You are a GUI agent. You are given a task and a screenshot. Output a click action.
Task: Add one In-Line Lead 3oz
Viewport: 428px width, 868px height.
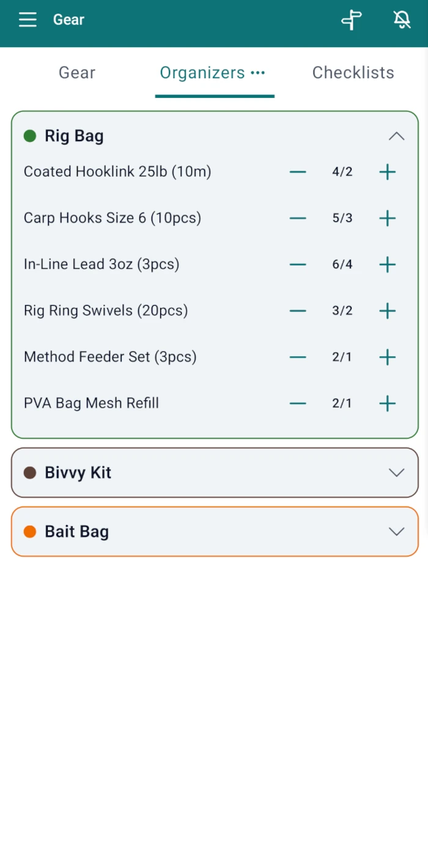pyautogui.click(x=388, y=265)
